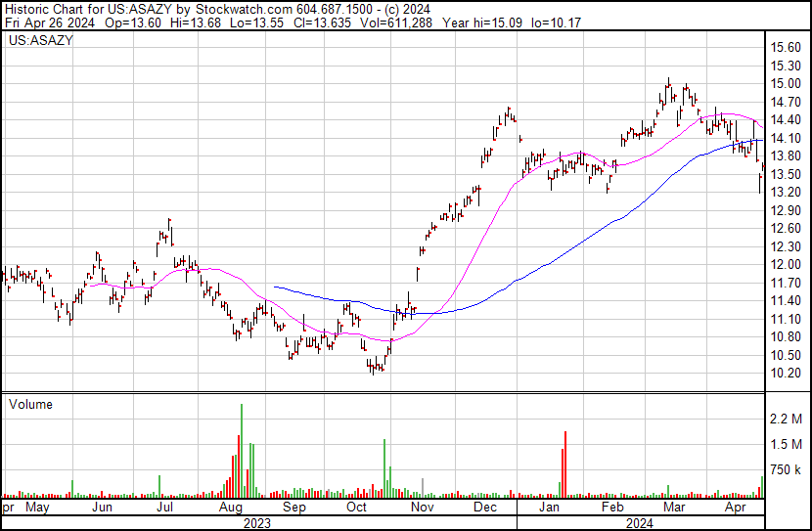Click the 1.5 M volume axis label

786,444
